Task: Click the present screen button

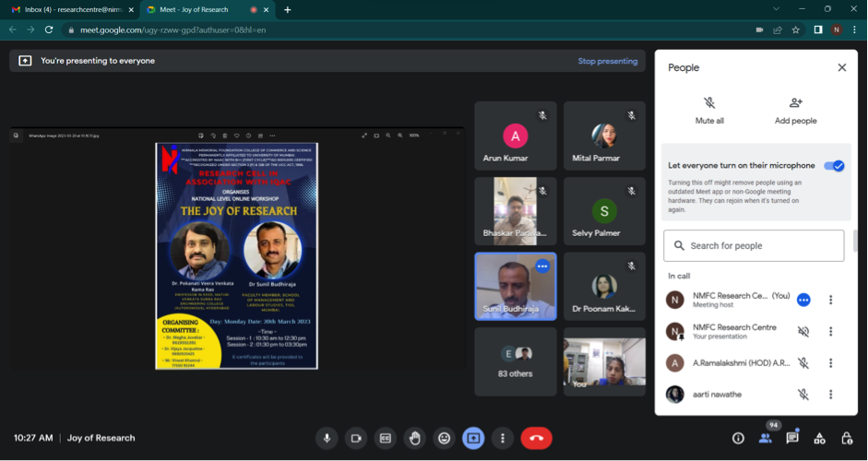Action: coord(473,438)
